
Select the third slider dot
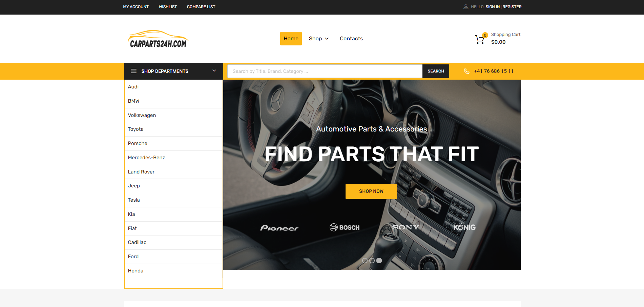[379, 261]
